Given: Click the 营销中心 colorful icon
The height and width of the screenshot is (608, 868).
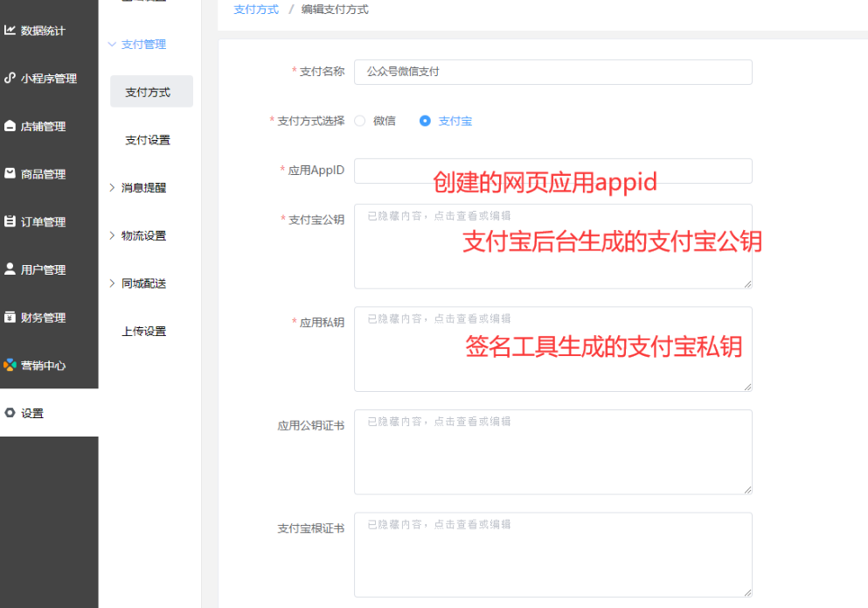Looking at the screenshot, I should 10,365.
